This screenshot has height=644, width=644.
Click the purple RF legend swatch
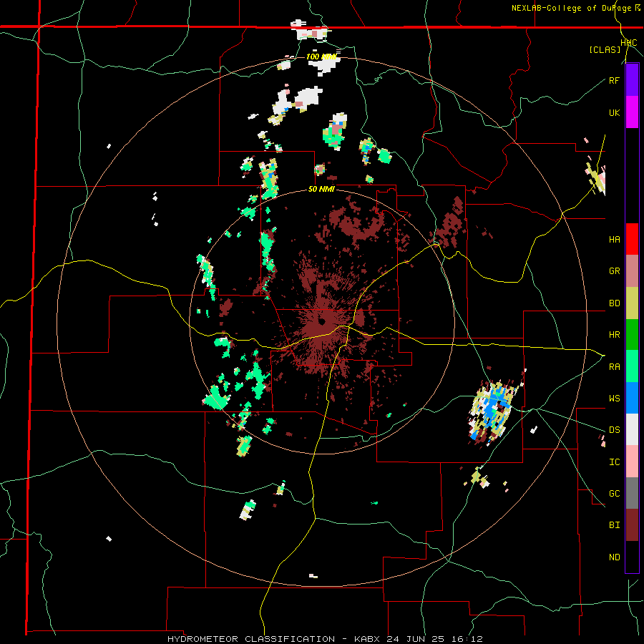(x=632, y=80)
